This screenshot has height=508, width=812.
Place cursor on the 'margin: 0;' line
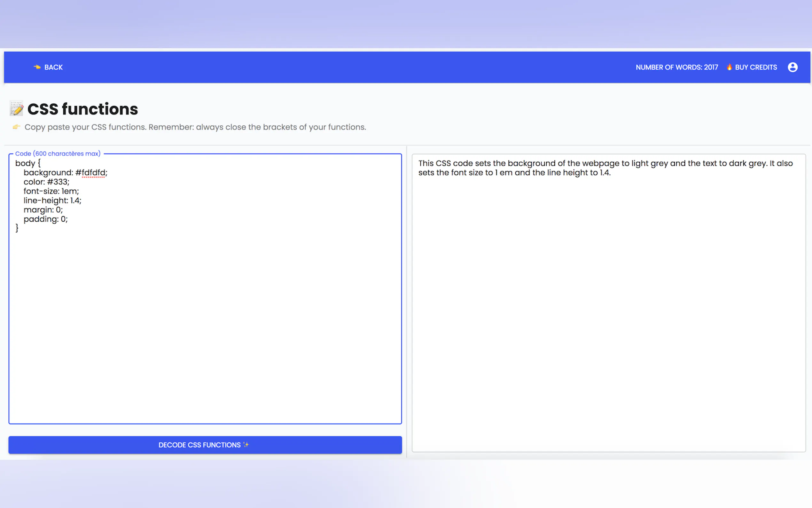click(x=43, y=210)
